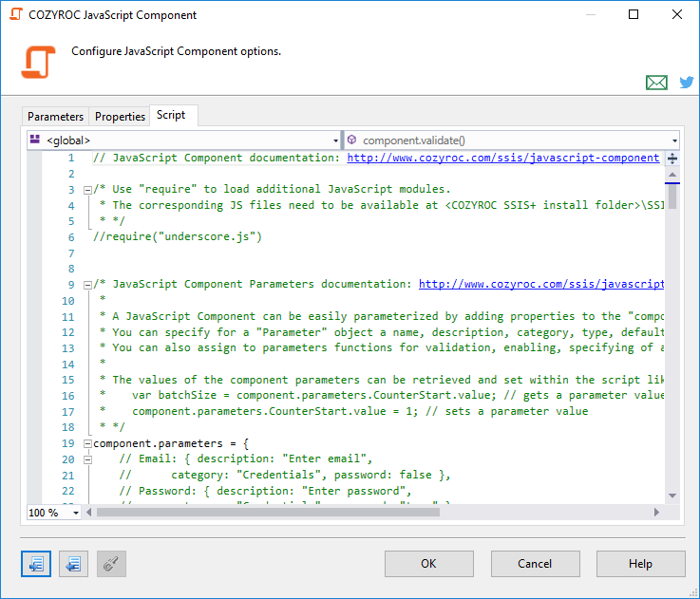Click the COZYROC logo in title bar
The image size is (700, 599).
15,14
